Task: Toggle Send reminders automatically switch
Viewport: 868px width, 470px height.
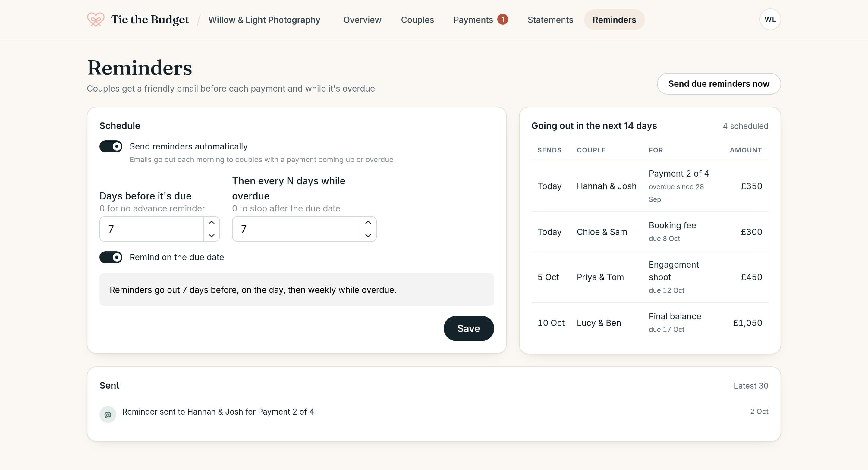Action: (x=111, y=146)
